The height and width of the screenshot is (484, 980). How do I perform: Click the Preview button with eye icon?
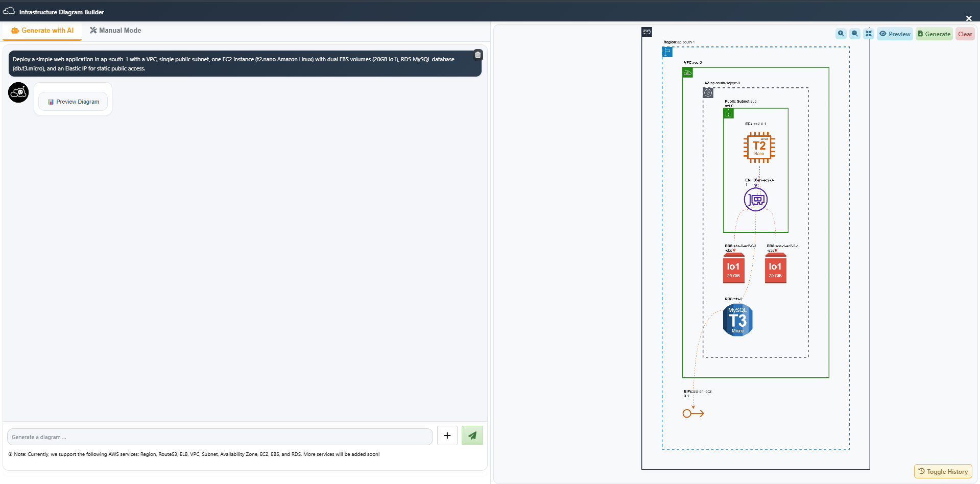895,34
